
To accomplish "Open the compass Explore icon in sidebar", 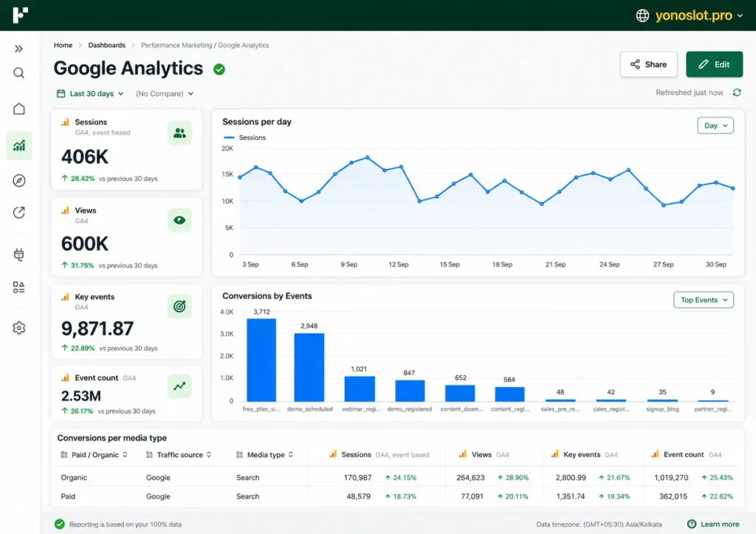I will 18,181.
